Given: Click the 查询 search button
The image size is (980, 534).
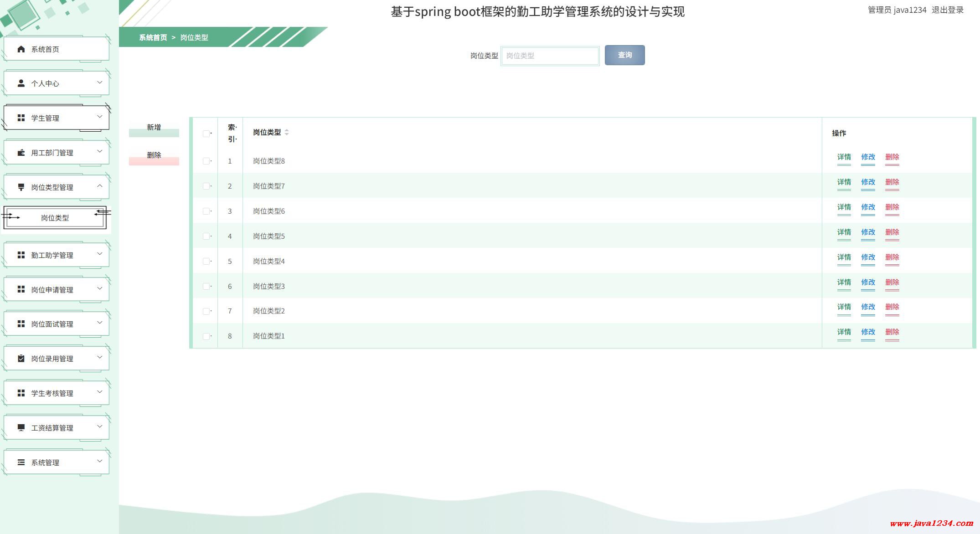Looking at the screenshot, I should [624, 55].
